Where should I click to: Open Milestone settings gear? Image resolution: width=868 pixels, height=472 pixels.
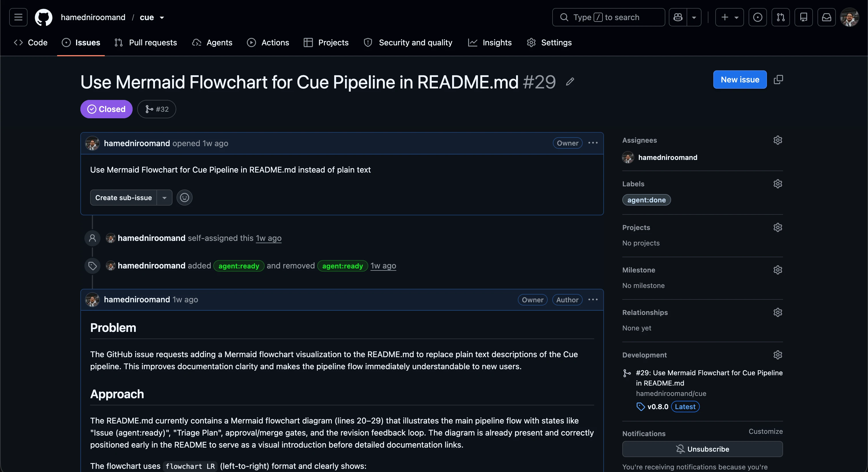[x=777, y=270]
